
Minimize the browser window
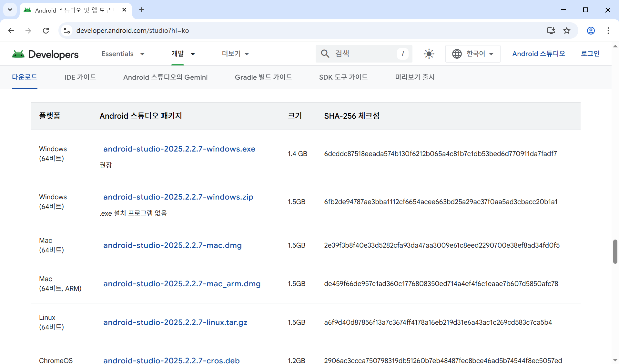pos(563,10)
